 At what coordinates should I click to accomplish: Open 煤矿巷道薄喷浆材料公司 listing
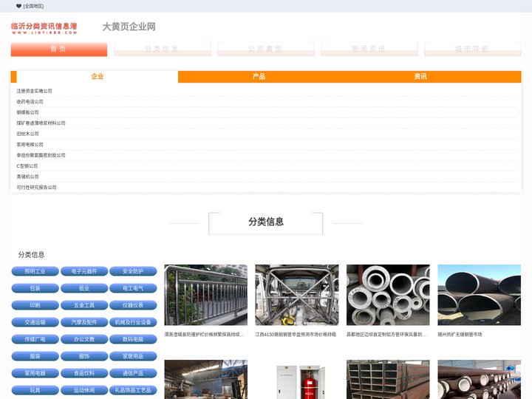tap(41, 123)
